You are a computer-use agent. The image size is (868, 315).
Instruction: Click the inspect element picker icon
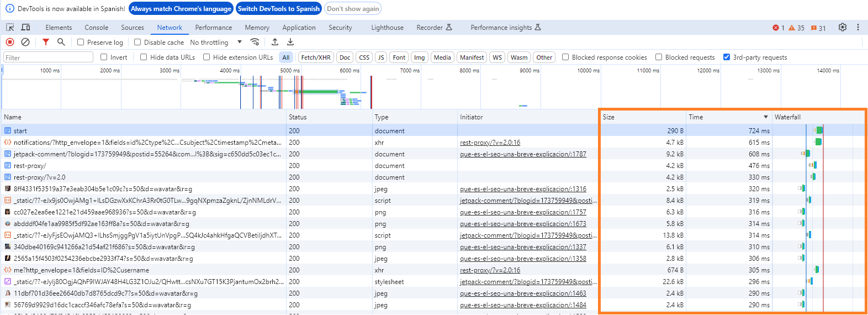click(10, 27)
